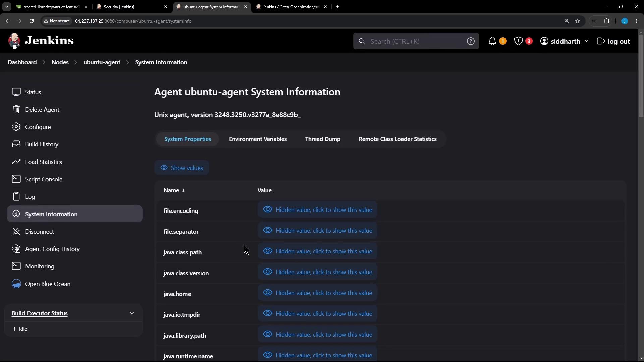Click the Load Statistics graph icon
This screenshot has height=362, width=644.
pos(16,162)
